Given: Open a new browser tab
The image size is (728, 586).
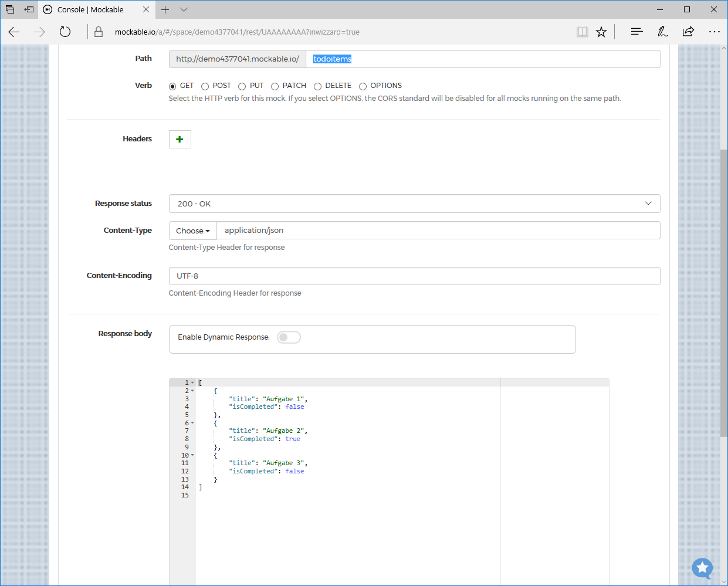Looking at the screenshot, I should coord(165,9).
